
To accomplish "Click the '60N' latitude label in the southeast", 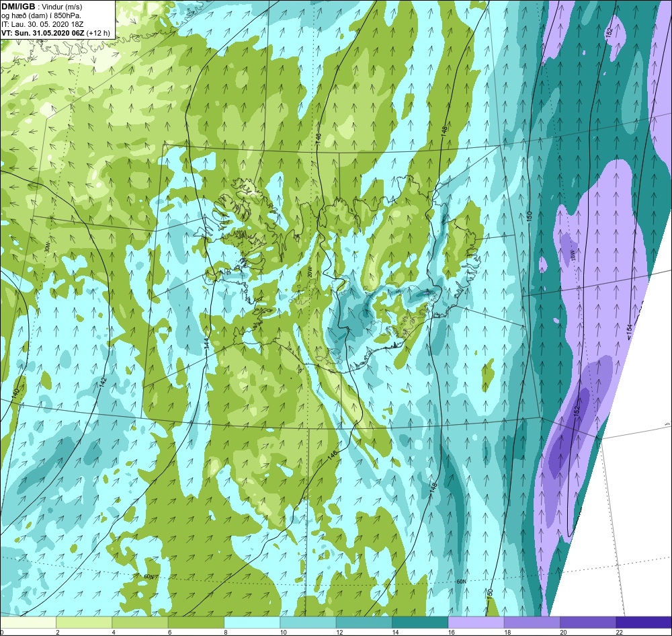I will [461, 582].
